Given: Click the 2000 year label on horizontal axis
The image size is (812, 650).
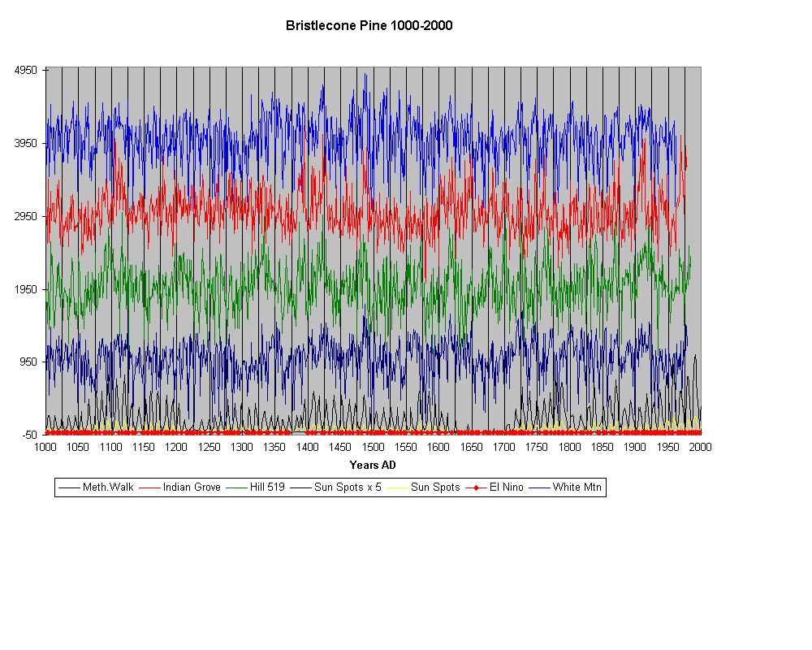Looking at the screenshot, I should click(700, 447).
